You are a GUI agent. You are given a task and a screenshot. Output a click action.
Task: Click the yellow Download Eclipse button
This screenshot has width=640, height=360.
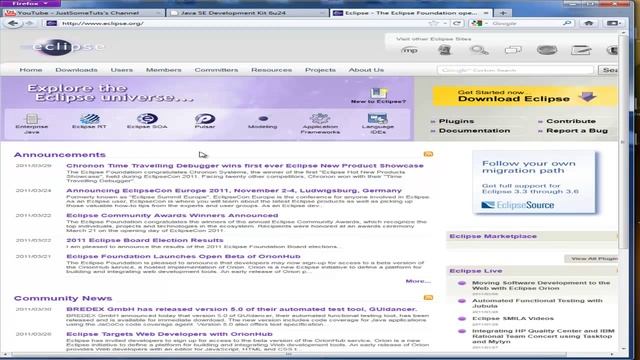[524, 96]
